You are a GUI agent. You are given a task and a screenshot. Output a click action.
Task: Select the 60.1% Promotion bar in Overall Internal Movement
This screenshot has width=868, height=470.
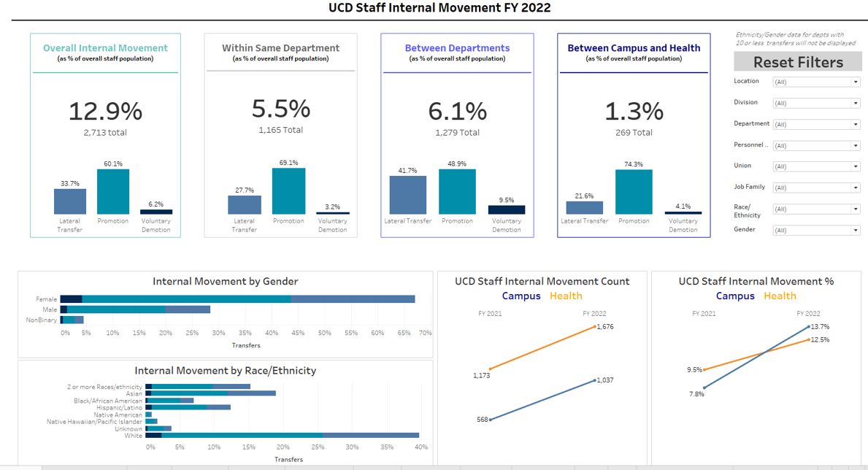click(x=112, y=192)
